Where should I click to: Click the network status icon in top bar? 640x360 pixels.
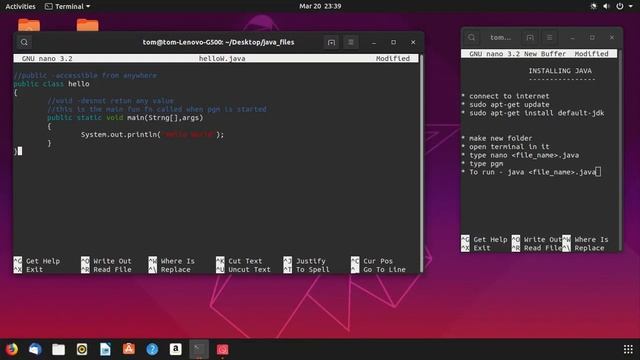point(593,6)
